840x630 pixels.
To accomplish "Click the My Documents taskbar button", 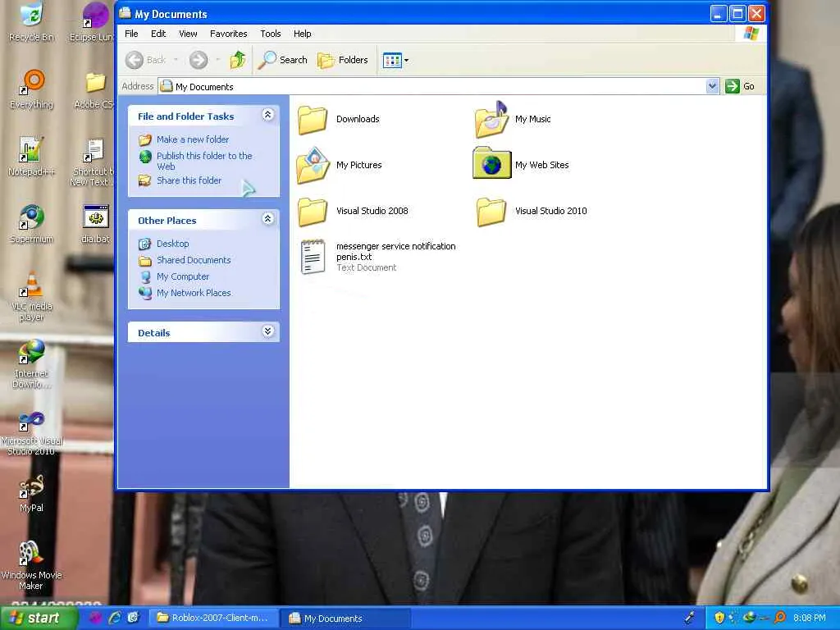I will coord(345,619).
